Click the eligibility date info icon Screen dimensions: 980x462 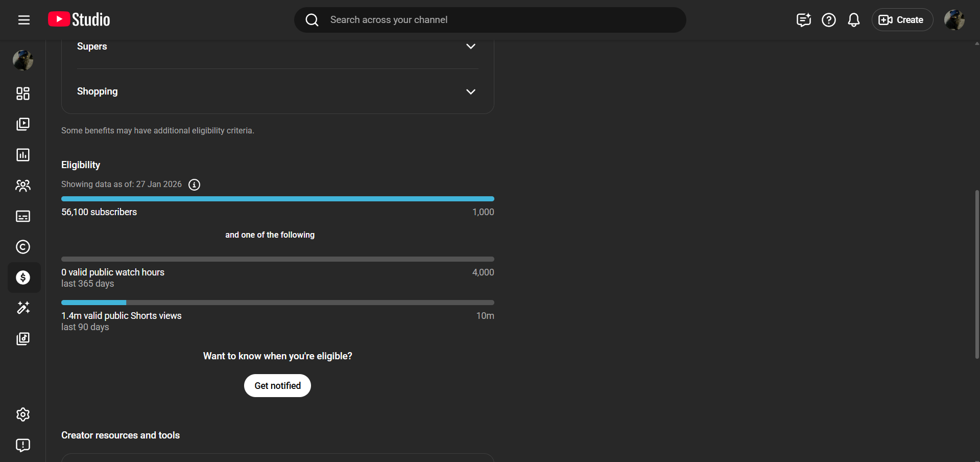194,184
